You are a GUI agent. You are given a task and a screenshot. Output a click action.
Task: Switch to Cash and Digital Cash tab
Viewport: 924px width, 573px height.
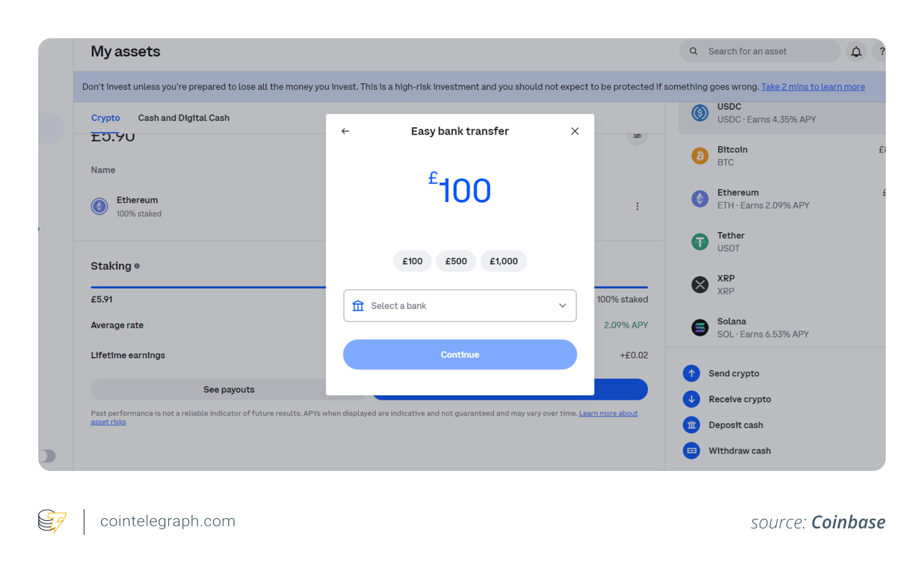pos(184,118)
